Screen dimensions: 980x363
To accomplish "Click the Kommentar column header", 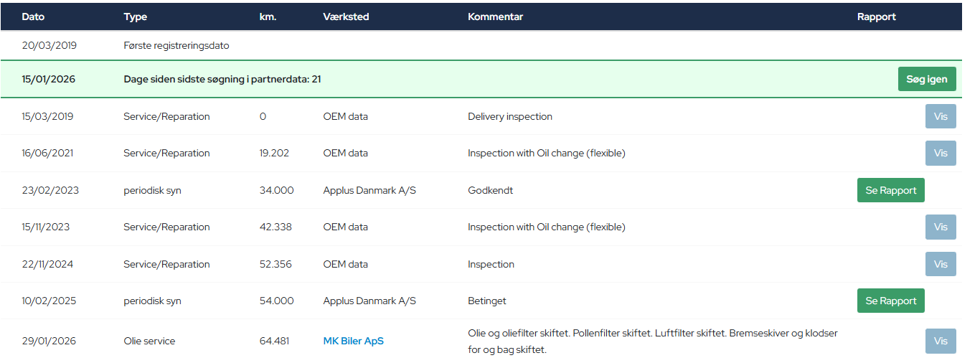I will [495, 16].
